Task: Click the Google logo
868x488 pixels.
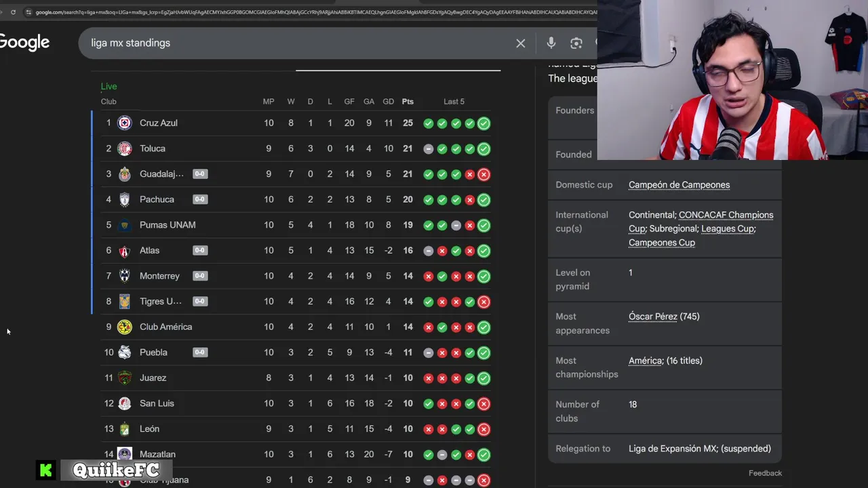Action: pos(24,42)
